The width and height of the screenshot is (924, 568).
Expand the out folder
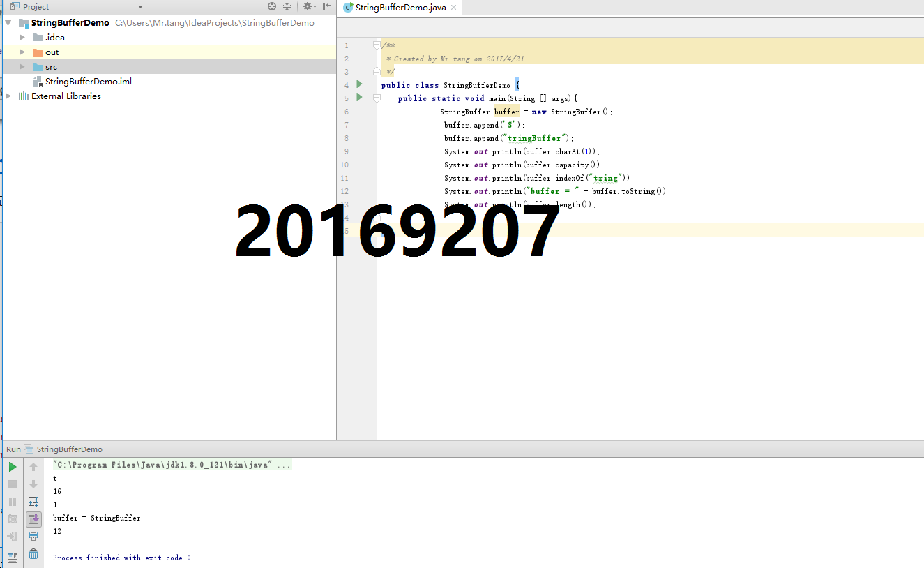pyautogui.click(x=22, y=52)
